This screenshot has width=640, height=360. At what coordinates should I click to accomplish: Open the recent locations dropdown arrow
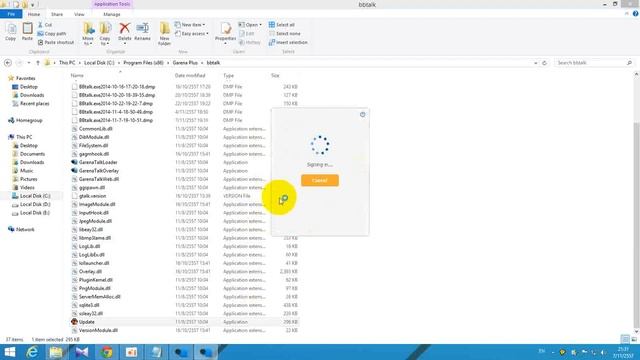pos(29,63)
